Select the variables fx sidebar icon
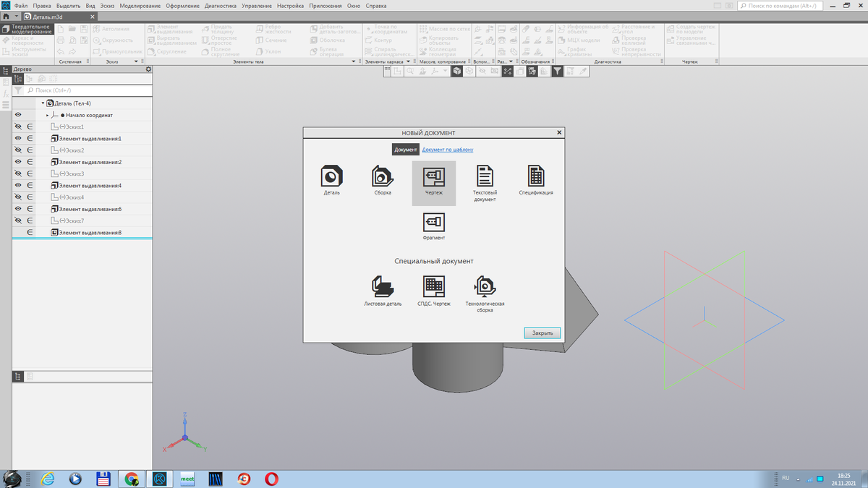This screenshot has width=868, height=488. click(6, 93)
